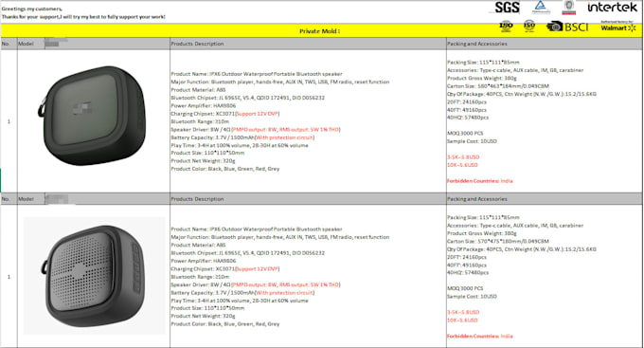Click the 'Thanks for your support' sentence
This screenshot has height=348, width=644.
83,17
